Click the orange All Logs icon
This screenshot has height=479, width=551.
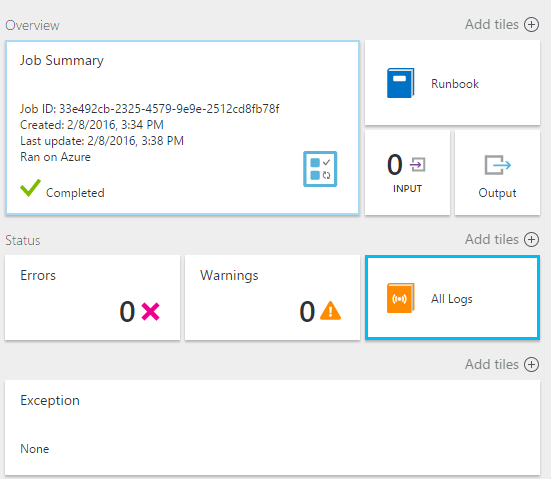(400, 298)
